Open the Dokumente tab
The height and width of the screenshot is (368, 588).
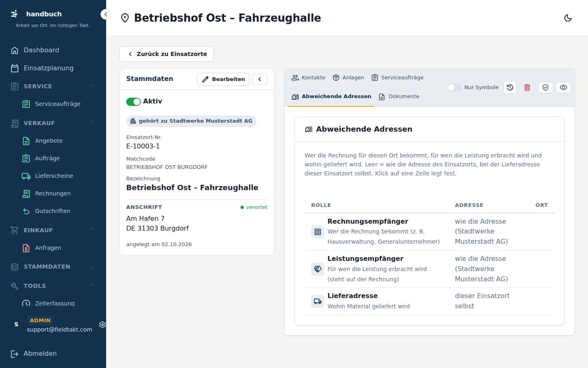pyautogui.click(x=399, y=96)
